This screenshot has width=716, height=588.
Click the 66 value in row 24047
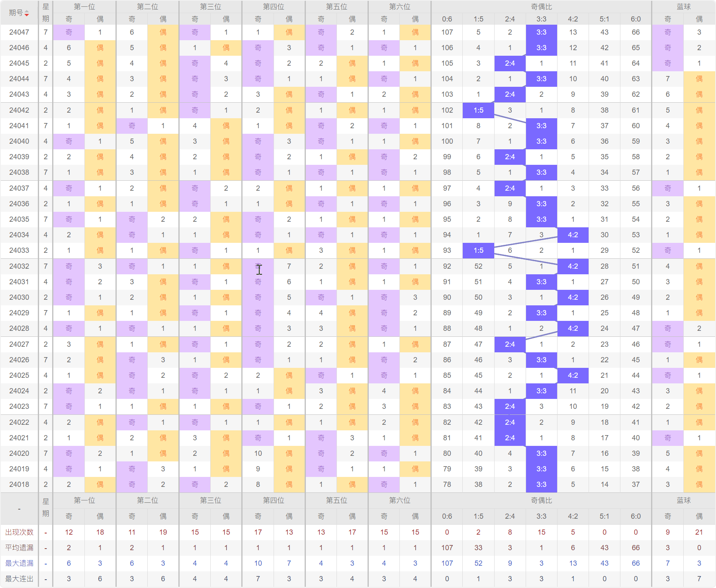coord(636,32)
